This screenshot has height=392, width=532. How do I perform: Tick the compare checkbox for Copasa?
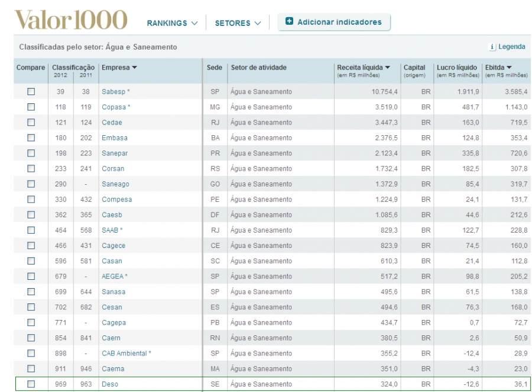point(31,107)
